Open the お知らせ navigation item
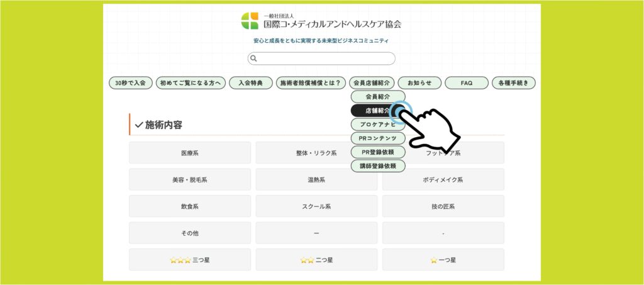Image resolution: width=644 pixels, height=285 pixels. coord(419,83)
